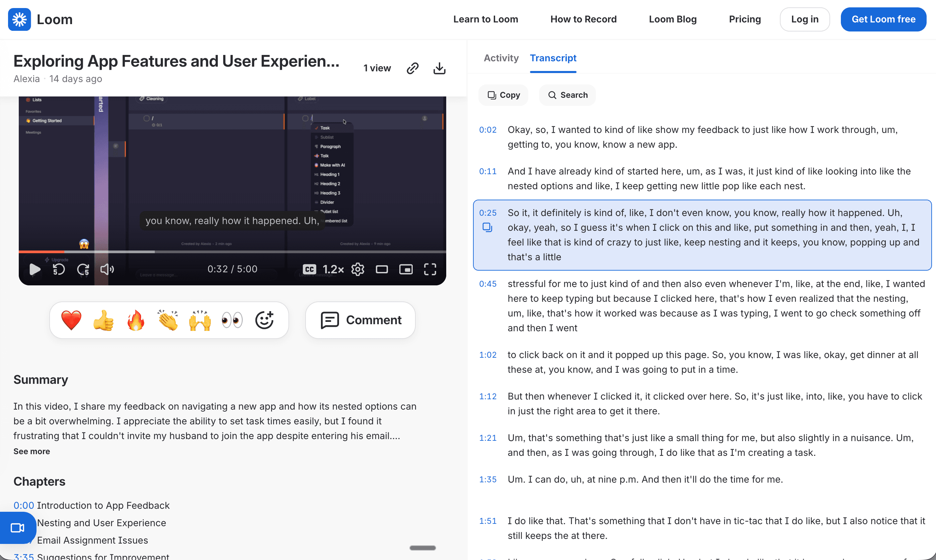This screenshot has height=560, width=936.
Task: Seek to transcript timestamp 0:02
Action: point(488,130)
